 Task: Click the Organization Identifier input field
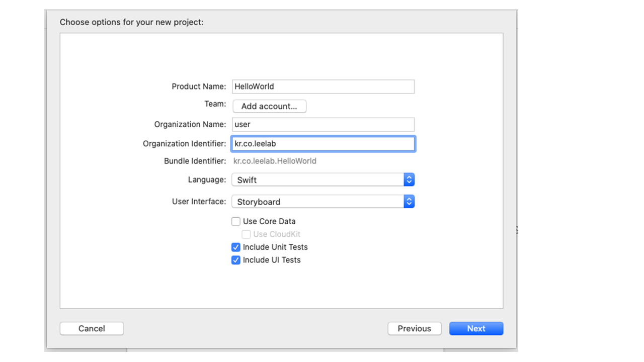[323, 144]
